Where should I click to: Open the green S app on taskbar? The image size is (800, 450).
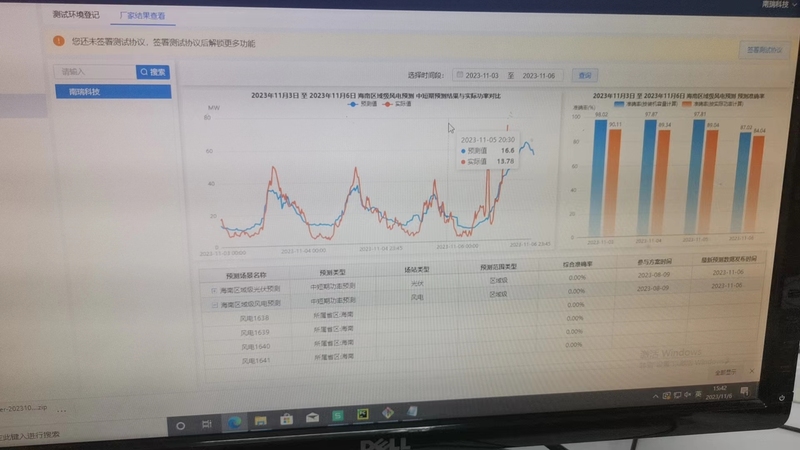point(338,416)
